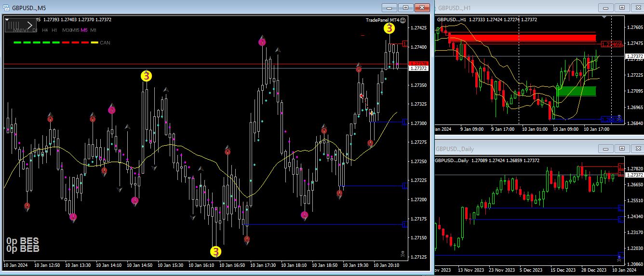Click the chart shift triangle atop the H1 chart
The width and height of the screenshot is (644, 276).
(604, 17)
